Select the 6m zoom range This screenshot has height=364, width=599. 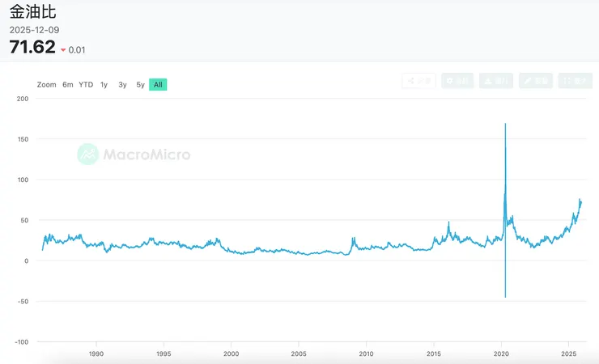point(68,85)
